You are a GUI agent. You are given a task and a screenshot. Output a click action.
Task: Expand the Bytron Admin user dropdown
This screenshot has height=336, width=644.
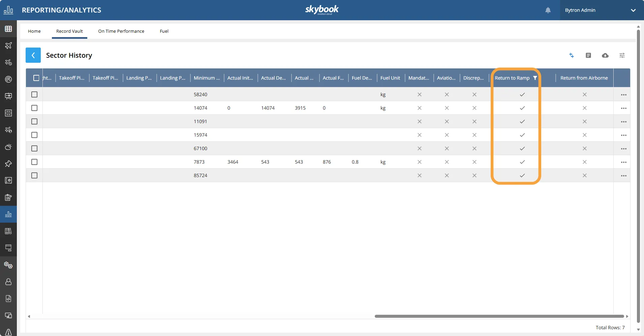click(633, 10)
